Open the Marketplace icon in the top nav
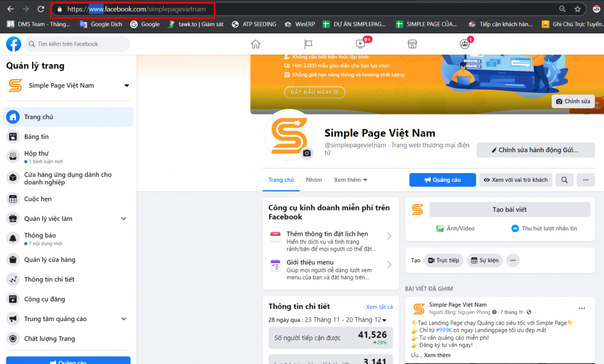The height and width of the screenshot is (364, 604). tap(412, 44)
